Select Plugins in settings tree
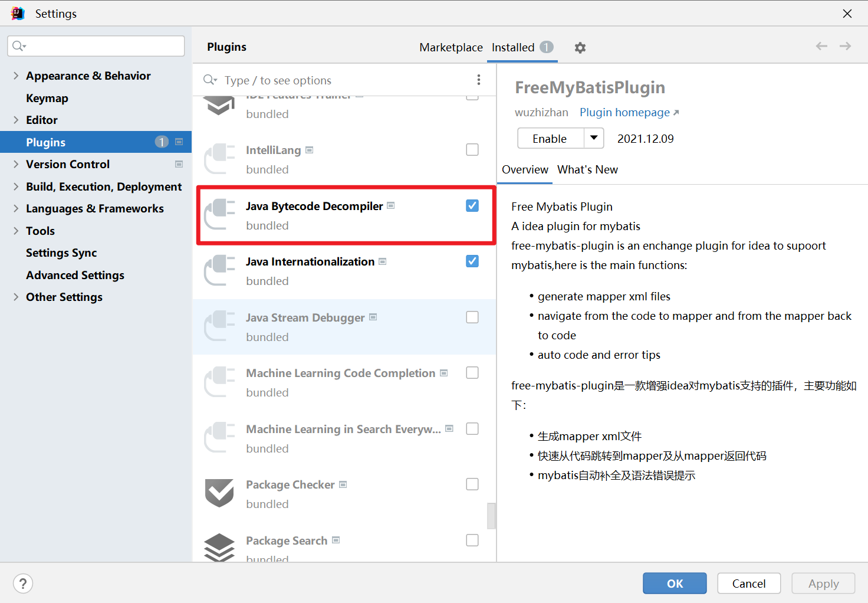868x603 pixels. (x=96, y=142)
